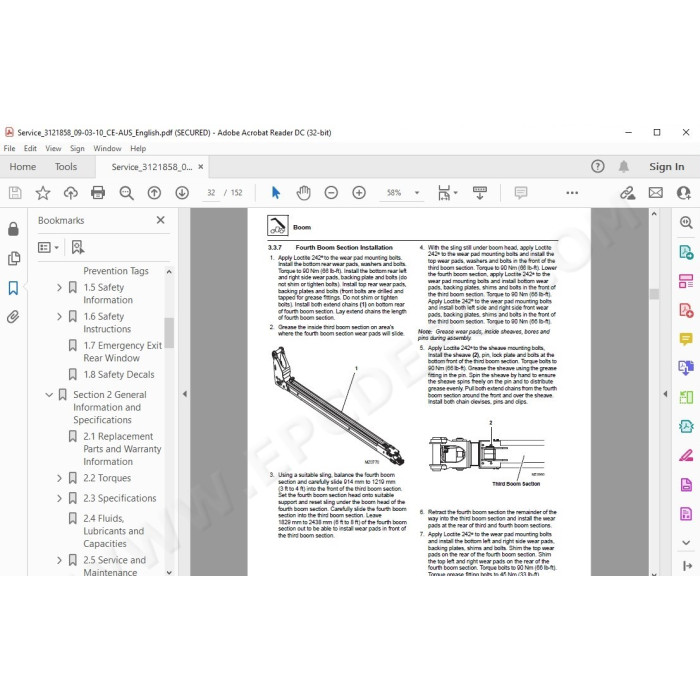Image resolution: width=700 pixels, height=700 pixels.
Task: Click the scrolling mode keyboard icon
Action: point(480,193)
